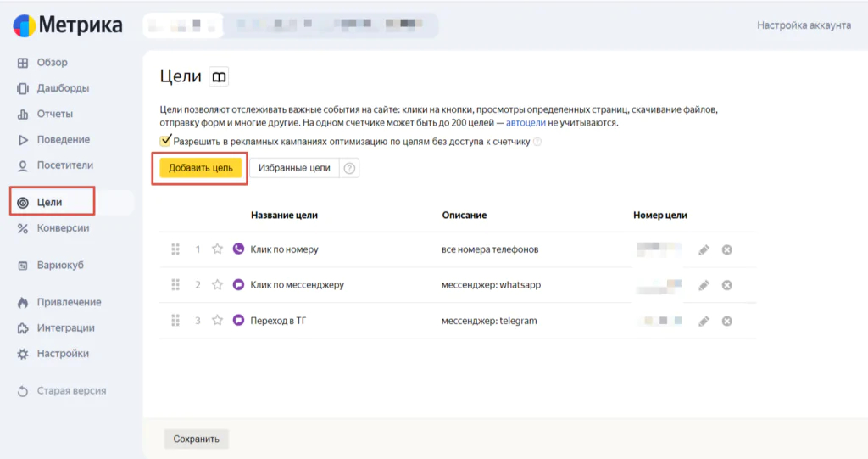Open the Отчеты section in sidebar

pyautogui.click(x=54, y=114)
